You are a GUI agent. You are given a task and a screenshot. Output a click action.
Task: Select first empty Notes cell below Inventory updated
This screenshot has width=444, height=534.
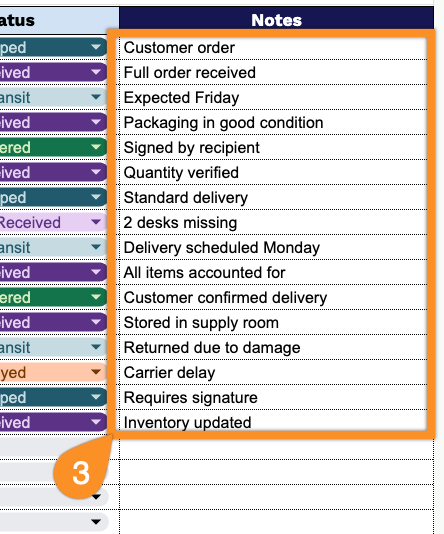pos(276,449)
